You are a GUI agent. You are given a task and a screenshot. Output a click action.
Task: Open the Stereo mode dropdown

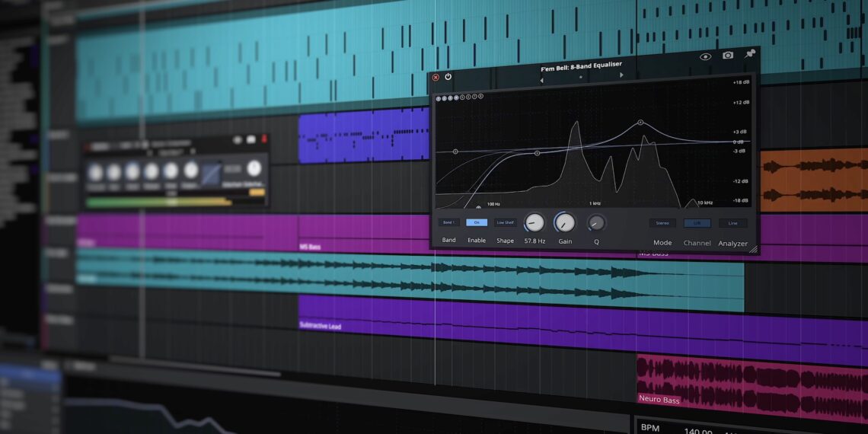tap(662, 223)
